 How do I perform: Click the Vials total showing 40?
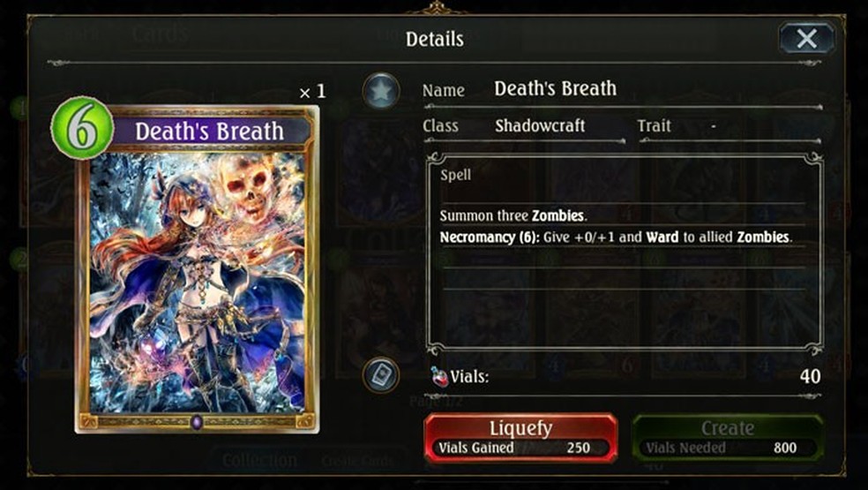pyautogui.click(x=810, y=376)
